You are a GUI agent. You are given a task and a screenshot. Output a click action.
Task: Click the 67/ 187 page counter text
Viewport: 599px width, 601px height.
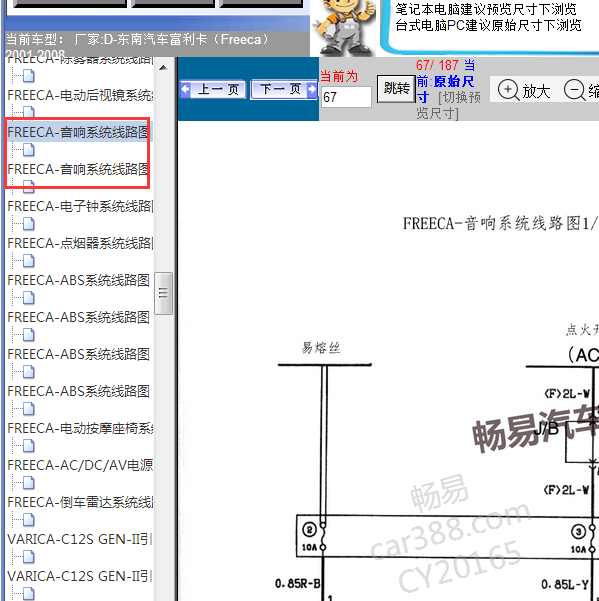[437, 66]
